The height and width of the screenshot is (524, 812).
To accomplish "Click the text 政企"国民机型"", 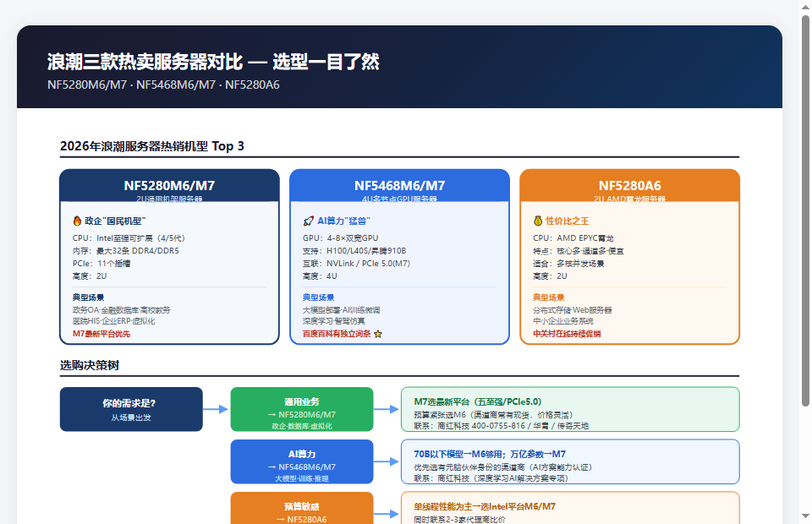I will pos(115,221).
